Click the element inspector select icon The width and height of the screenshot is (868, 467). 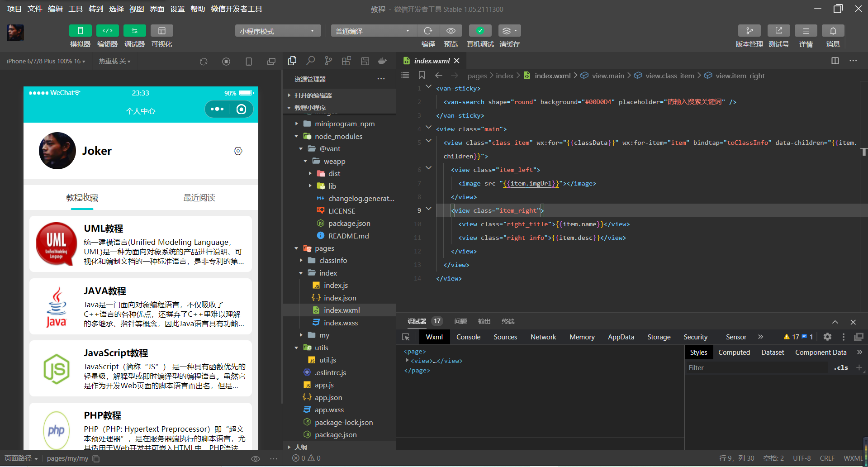pyautogui.click(x=406, y=337)
